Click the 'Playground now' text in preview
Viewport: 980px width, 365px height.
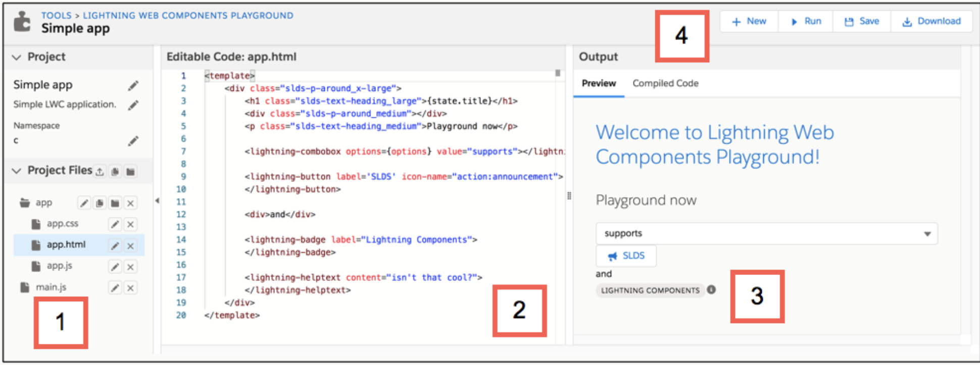(646, 201)
